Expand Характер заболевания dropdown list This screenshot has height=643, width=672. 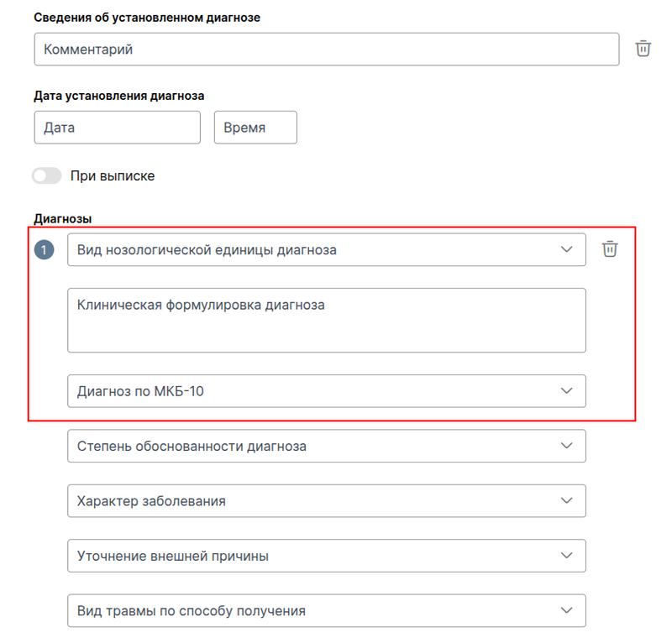tap(327, 501)
